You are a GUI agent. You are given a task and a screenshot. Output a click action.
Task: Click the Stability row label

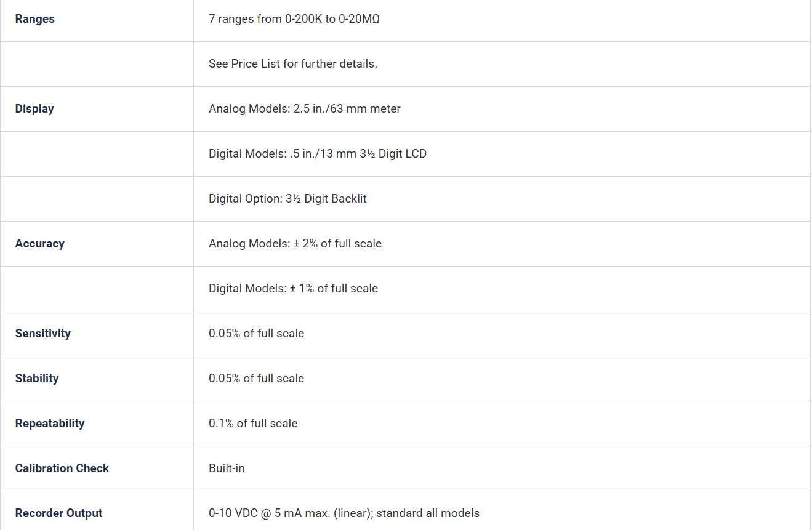coord(37,379)
